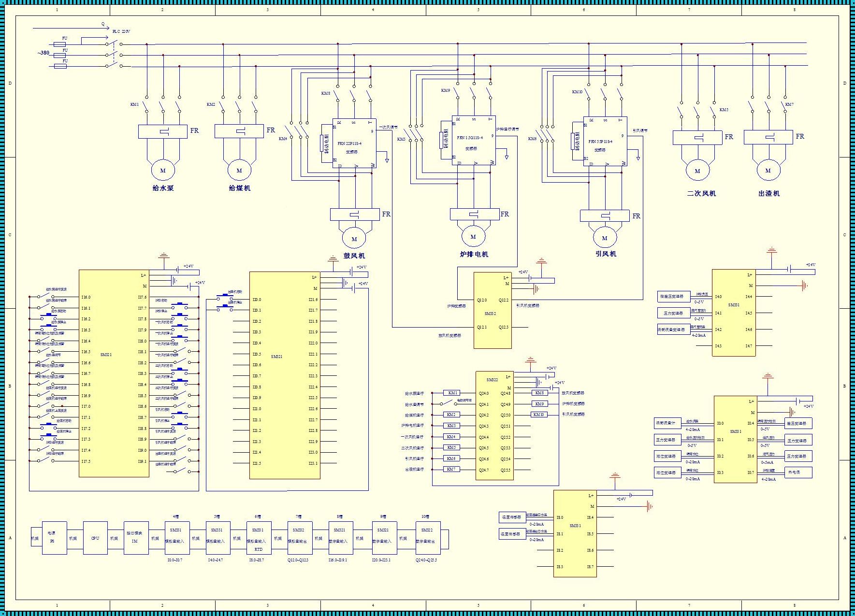
Task: Click the KM8 relay box at Q24.8
Action: coord(539,393)
